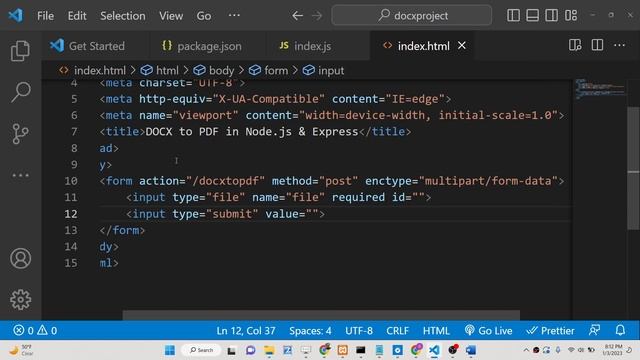
Task: Open the Explorer view in activity bar
Action: 20,51
